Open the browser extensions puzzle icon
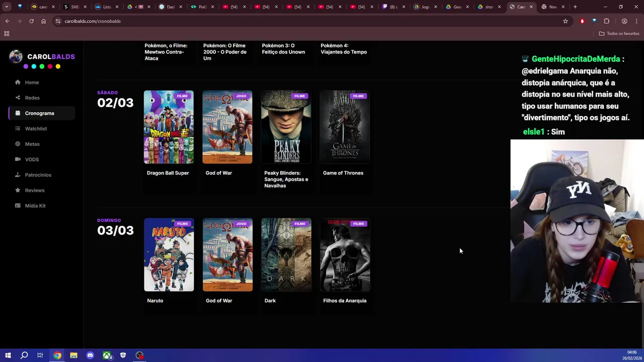 [x=606, y=21]
